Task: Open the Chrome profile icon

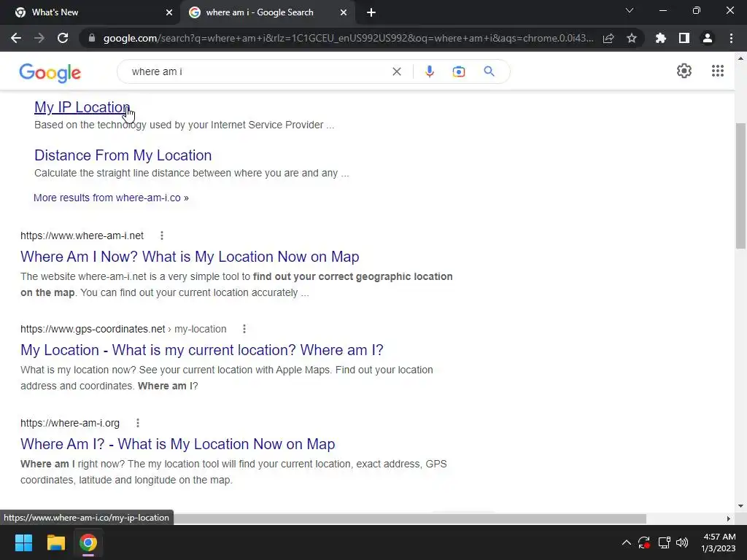Action: 708,38
